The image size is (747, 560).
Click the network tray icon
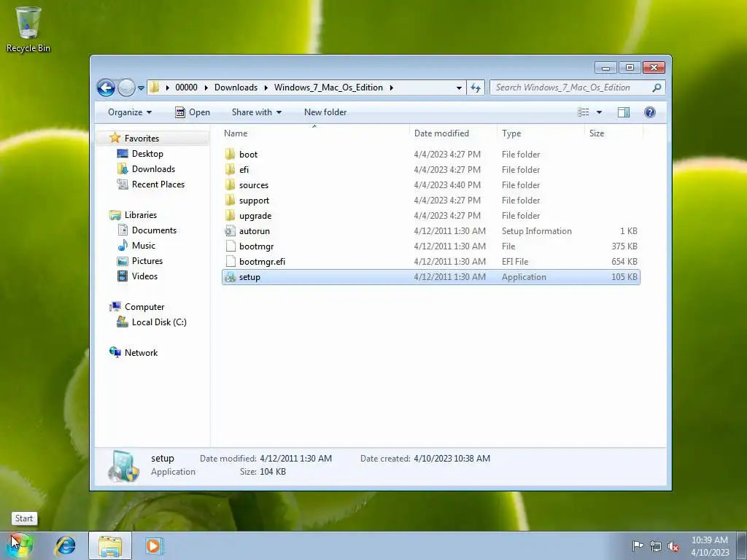(656, 546)
